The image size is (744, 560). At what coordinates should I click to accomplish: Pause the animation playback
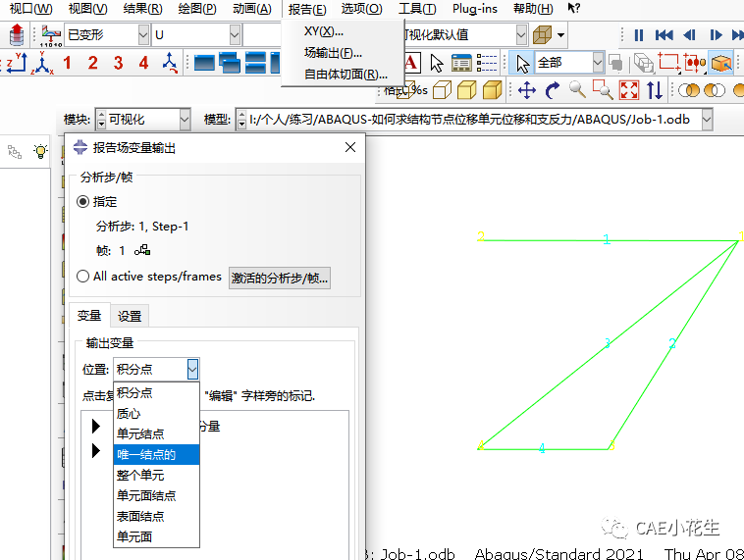(639, 35)
